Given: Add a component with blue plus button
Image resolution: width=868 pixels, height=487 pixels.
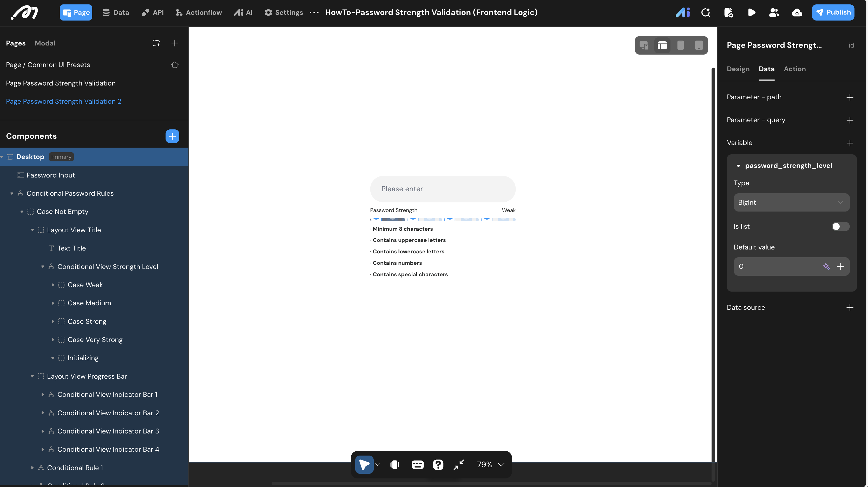Looking at the screenshot, I should (172, 136).
